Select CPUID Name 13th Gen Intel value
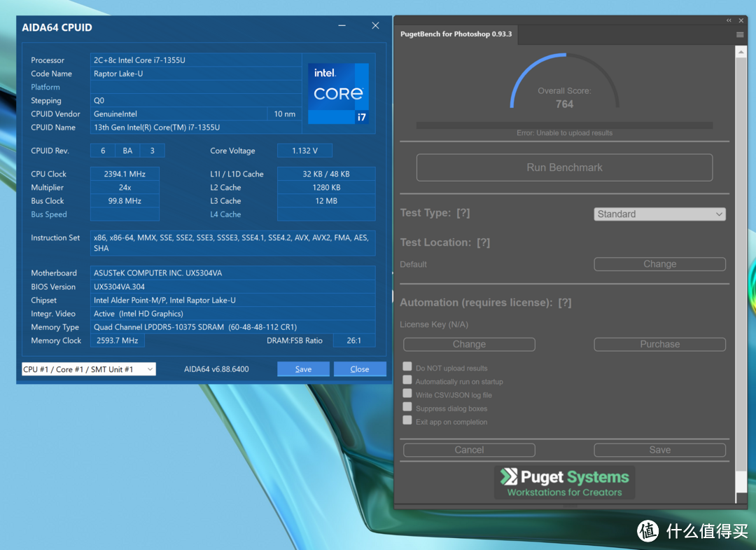This screenshot has height=550, width=756. coord(196,128)
